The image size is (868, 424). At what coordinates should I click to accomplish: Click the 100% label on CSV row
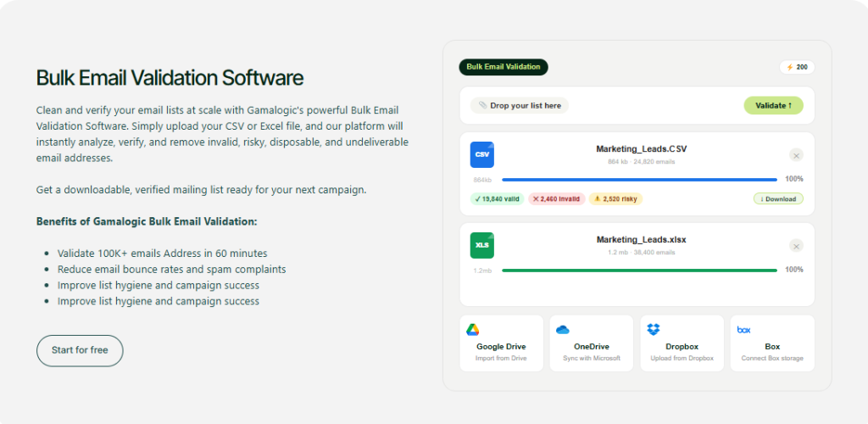(x=793, y=179)
